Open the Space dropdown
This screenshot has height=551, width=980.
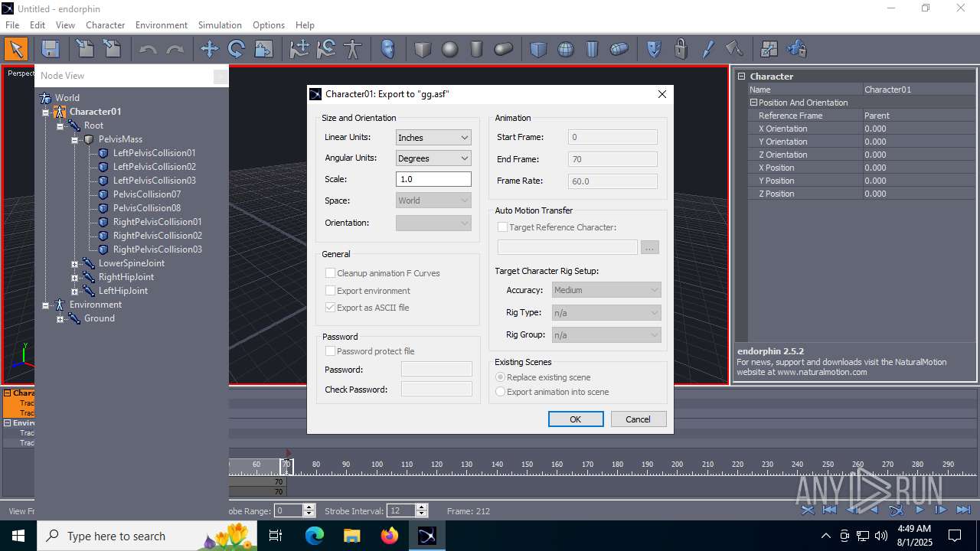(x=433, y=201)
